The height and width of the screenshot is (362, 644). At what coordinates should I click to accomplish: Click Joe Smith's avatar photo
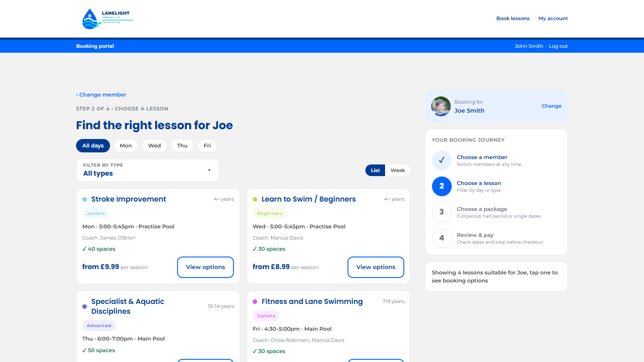441,106
